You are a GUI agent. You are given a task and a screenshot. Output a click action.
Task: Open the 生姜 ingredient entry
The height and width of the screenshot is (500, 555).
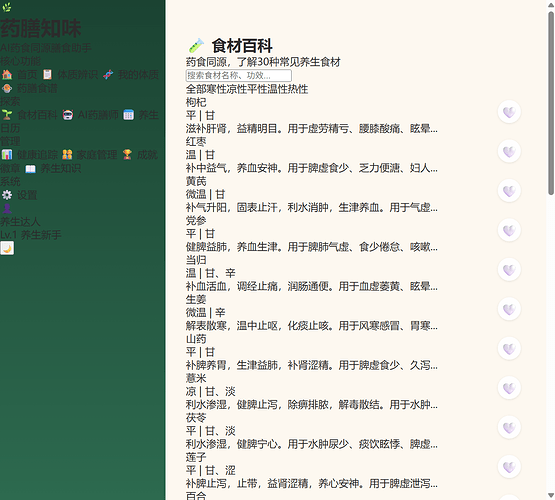pyautogui.click(x=196, y=299)
